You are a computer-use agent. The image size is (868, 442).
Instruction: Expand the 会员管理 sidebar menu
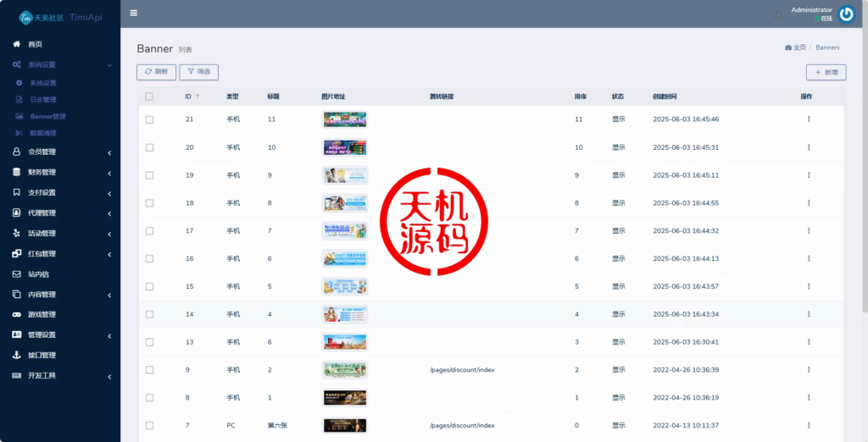[x=59, y=152]
